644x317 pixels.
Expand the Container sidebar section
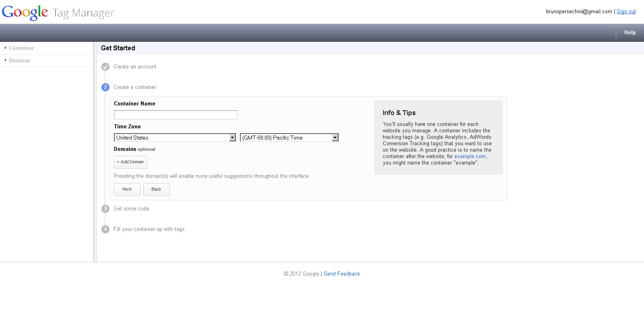pyautogui.click(x=21, y=48)
